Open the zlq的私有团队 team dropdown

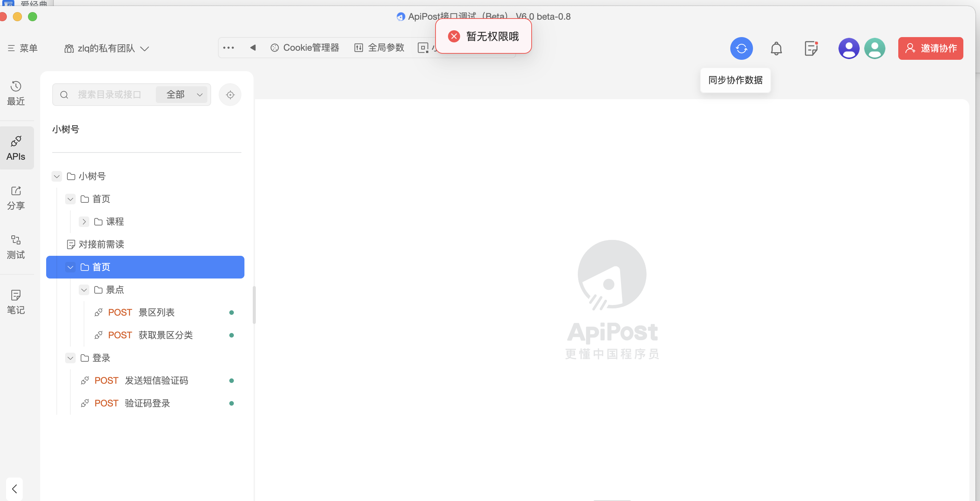tap(107, 48)
